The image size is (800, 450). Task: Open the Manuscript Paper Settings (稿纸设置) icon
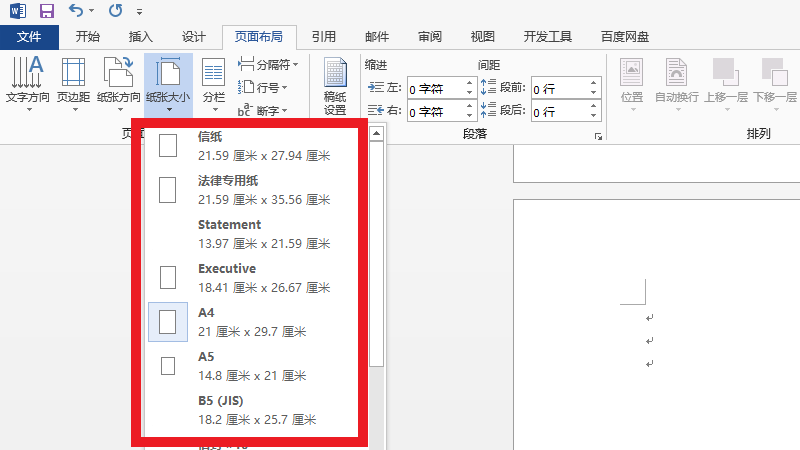click(x=335, y=85)
